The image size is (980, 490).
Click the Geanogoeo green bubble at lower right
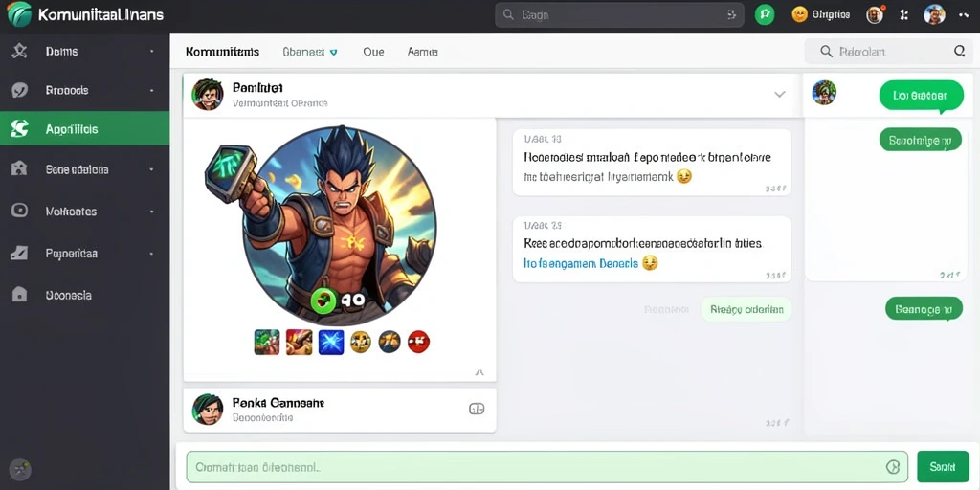[924, 309]
